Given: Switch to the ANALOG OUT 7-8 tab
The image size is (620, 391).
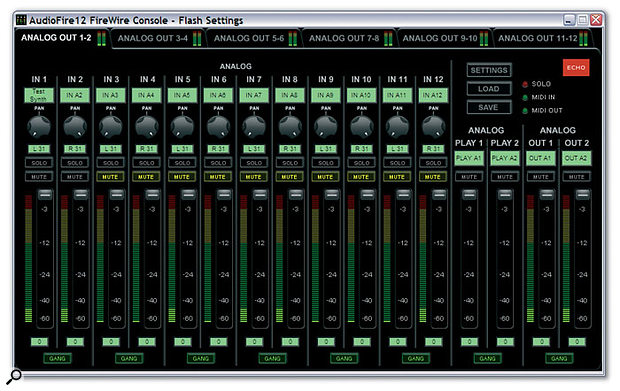Looking at the screenshot, I should (x=350, y=38).
